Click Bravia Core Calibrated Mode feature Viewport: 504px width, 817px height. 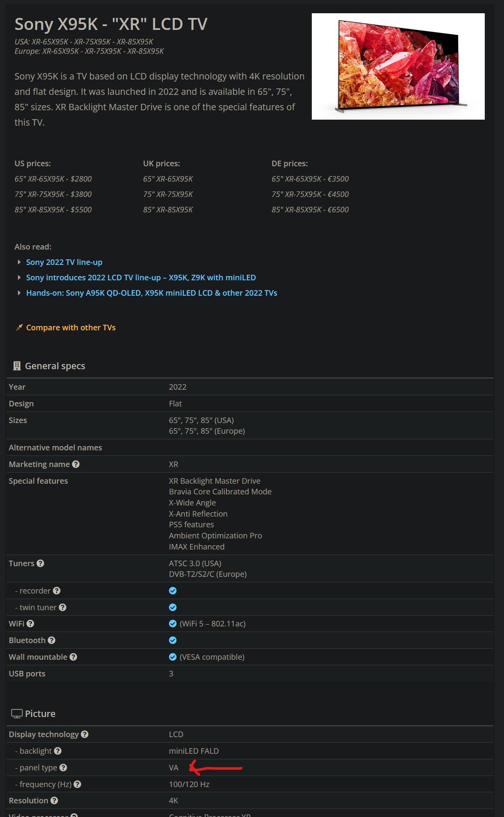point(220,491)
